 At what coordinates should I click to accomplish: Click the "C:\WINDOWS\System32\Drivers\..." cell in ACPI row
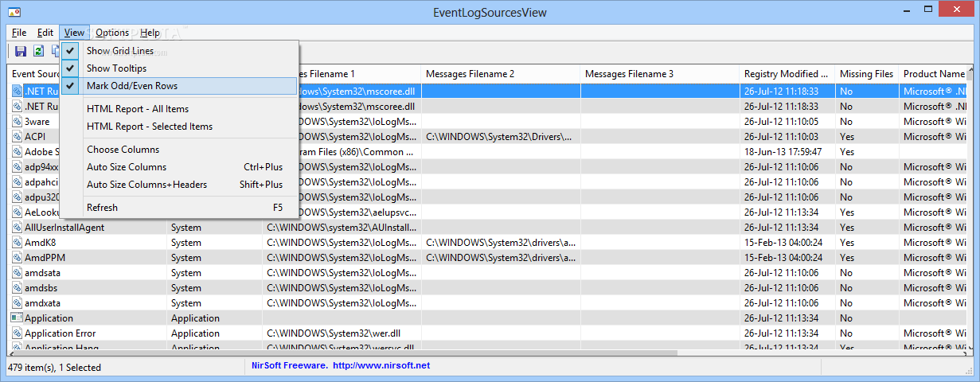click(499, 137)
